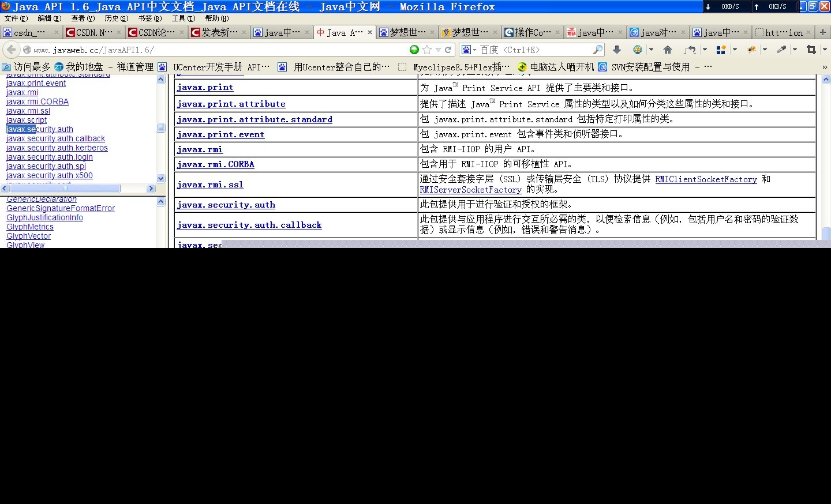Expand the blue tiles icon's dropdown arrow
Image resolution: width=831 pixels, height=504 pixels.
[735, 50]
